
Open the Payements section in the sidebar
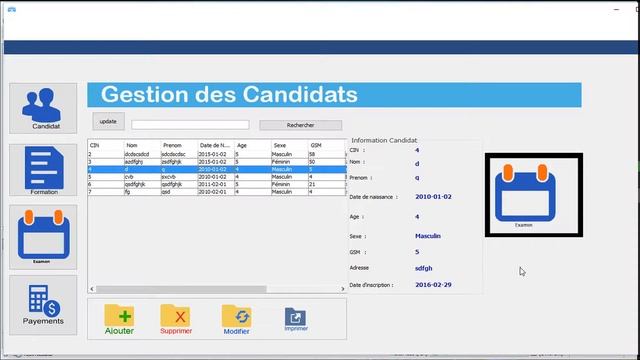(43, 305)
